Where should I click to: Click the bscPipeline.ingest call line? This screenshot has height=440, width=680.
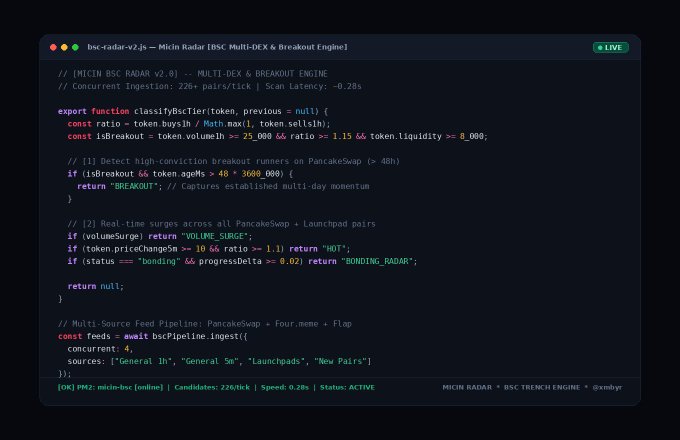(x=153, y=336)
